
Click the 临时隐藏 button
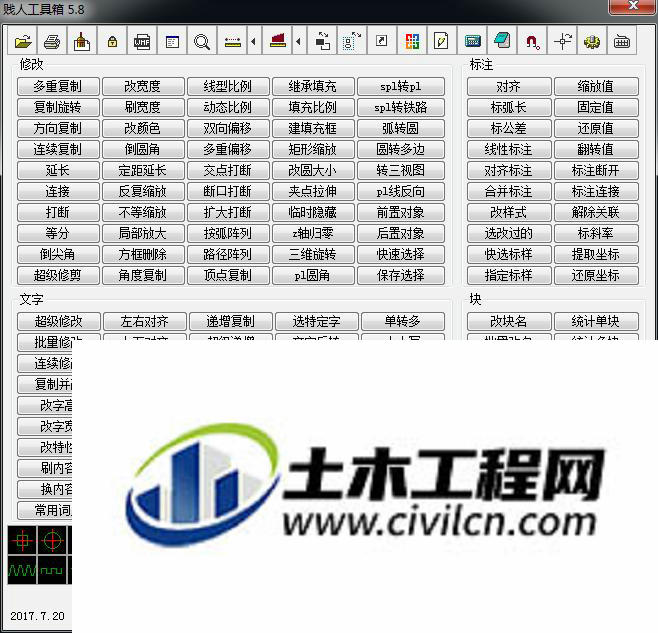[313, 212]
